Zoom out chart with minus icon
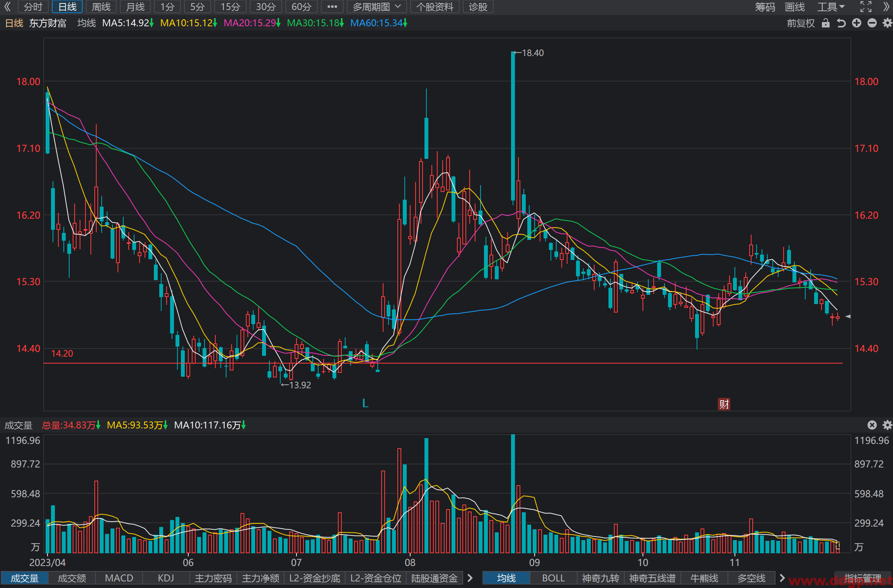The image size is (893, 588). [872, 23]
